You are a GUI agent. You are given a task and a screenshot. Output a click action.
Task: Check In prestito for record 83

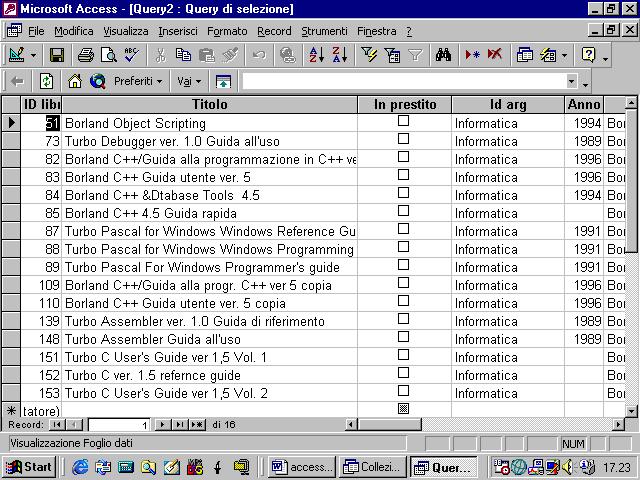pos(403,175)
